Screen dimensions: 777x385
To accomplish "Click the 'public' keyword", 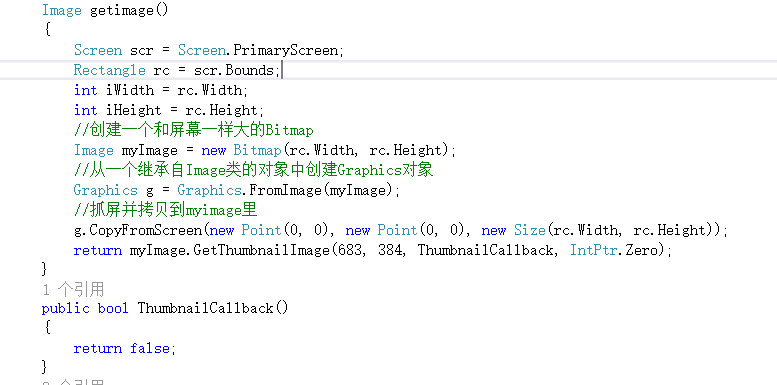I will click(66, 308).
